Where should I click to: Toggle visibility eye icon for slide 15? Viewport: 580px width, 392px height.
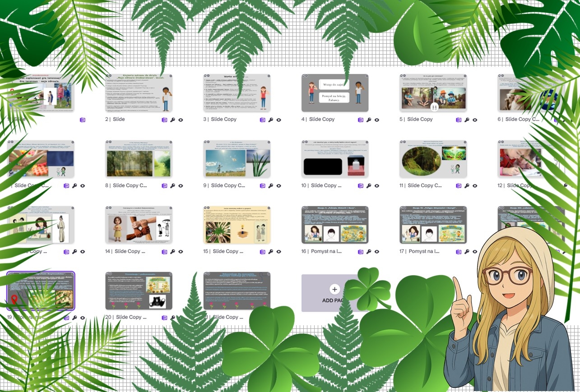pos(279,252)
